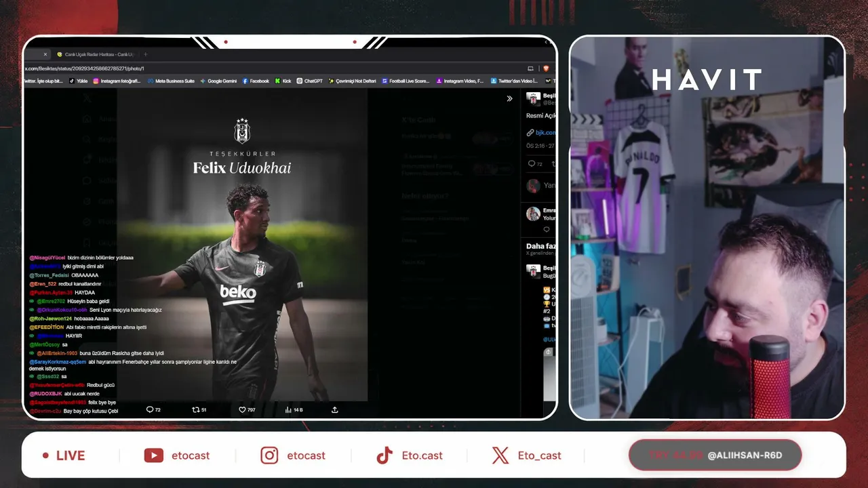Click the reply count 72 in the tweet panel

535,164
